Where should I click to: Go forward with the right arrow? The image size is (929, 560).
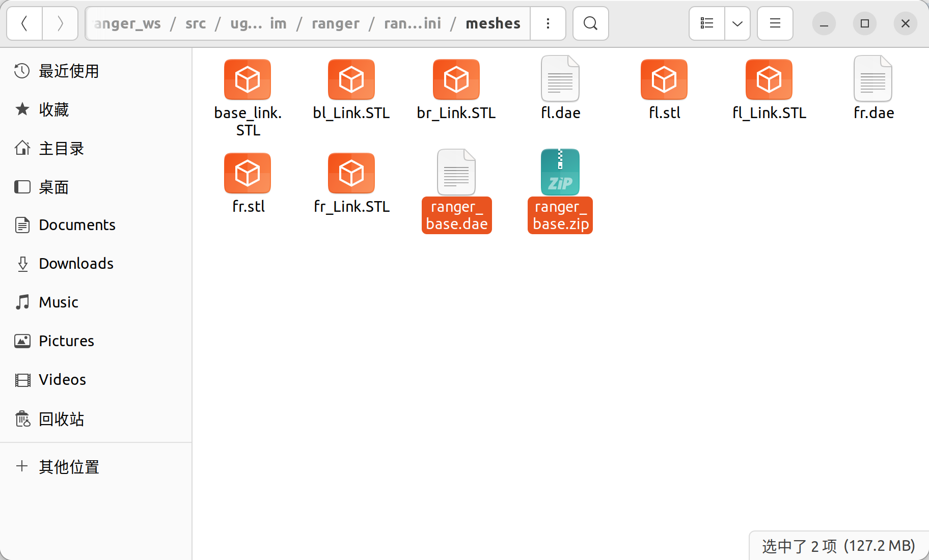[60, 23]
